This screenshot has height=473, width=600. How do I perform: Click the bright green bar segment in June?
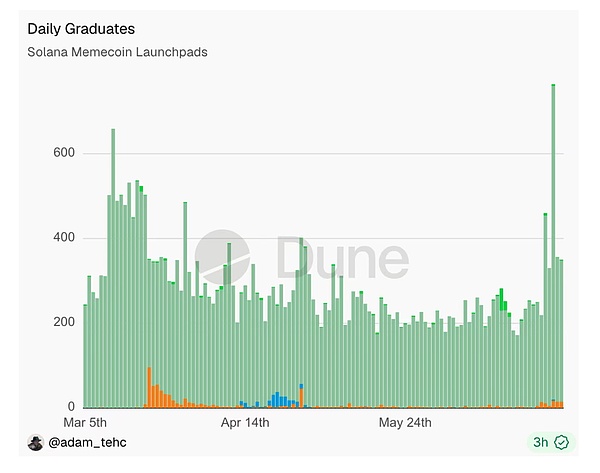[501, 299]
